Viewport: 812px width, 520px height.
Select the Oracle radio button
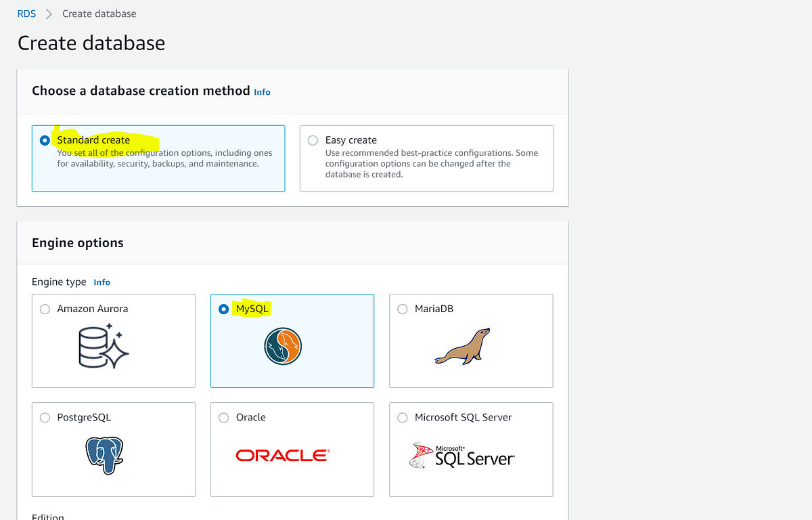pyautogui.click(x=223, y=418)
